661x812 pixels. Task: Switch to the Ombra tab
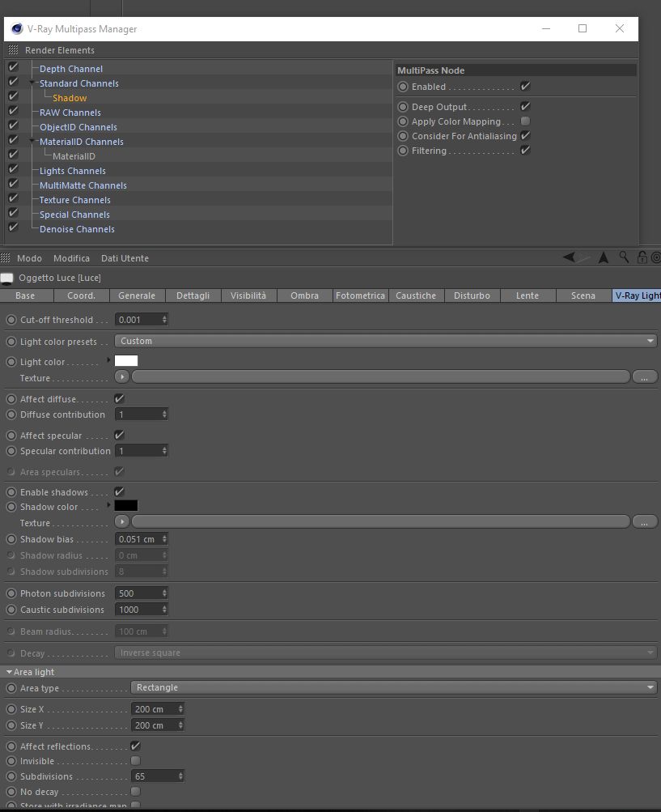(x=304, y=295)
